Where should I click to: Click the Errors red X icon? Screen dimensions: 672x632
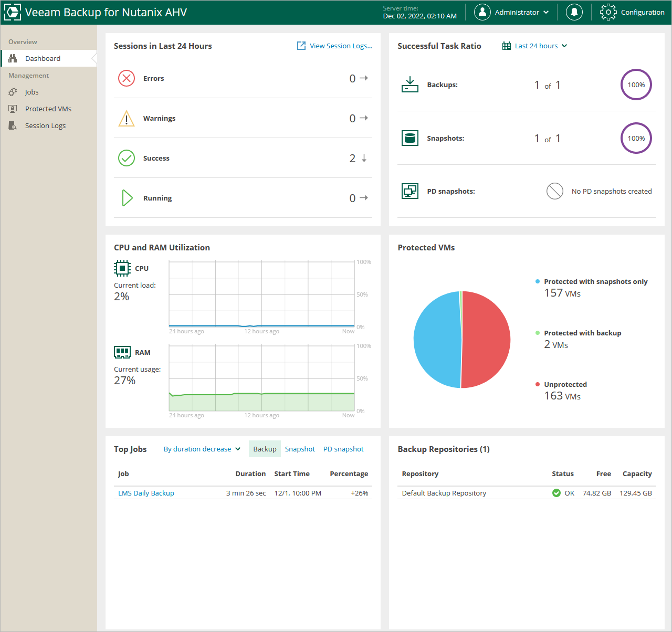coord(127,78)
